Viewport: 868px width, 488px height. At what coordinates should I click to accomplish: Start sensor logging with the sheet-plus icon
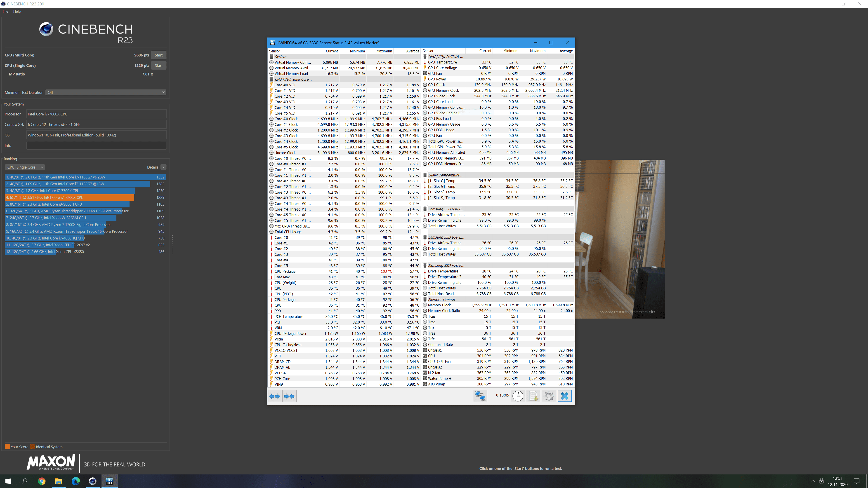[533, 396]
